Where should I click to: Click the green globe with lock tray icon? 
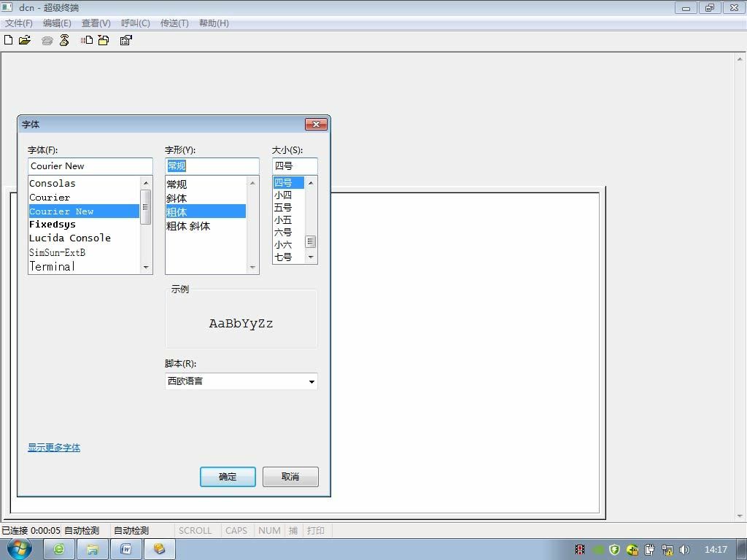632,550
